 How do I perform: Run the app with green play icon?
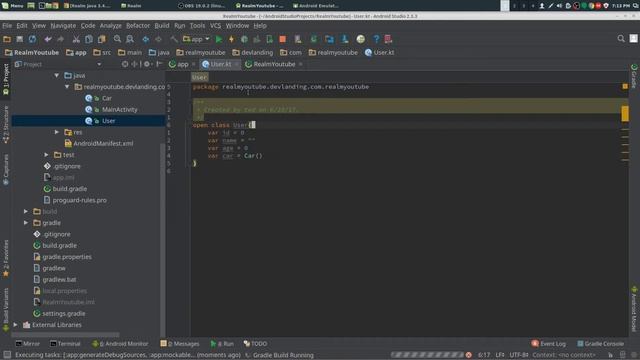point(219,39)
